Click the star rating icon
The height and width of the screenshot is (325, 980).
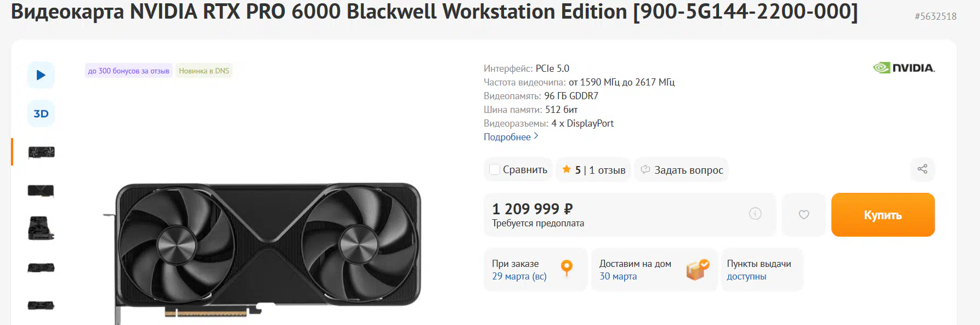pos(567,169)
